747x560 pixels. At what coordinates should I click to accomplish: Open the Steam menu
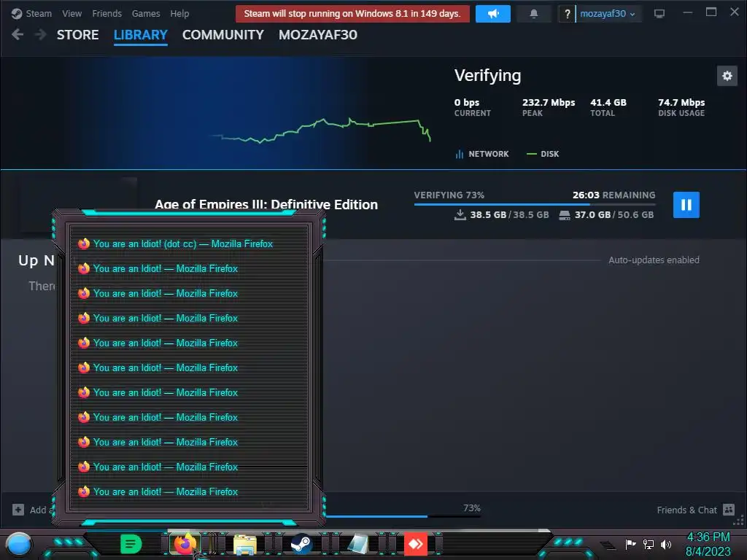(31, 14)
